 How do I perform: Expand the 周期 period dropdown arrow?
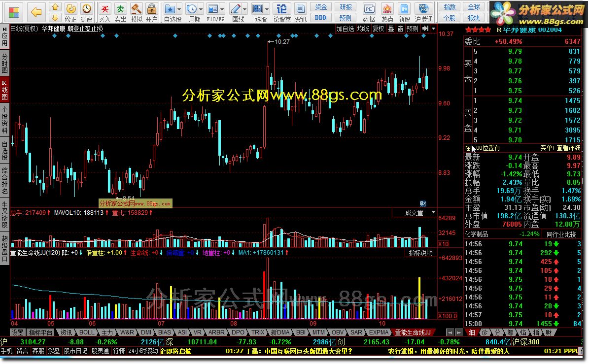201,9
